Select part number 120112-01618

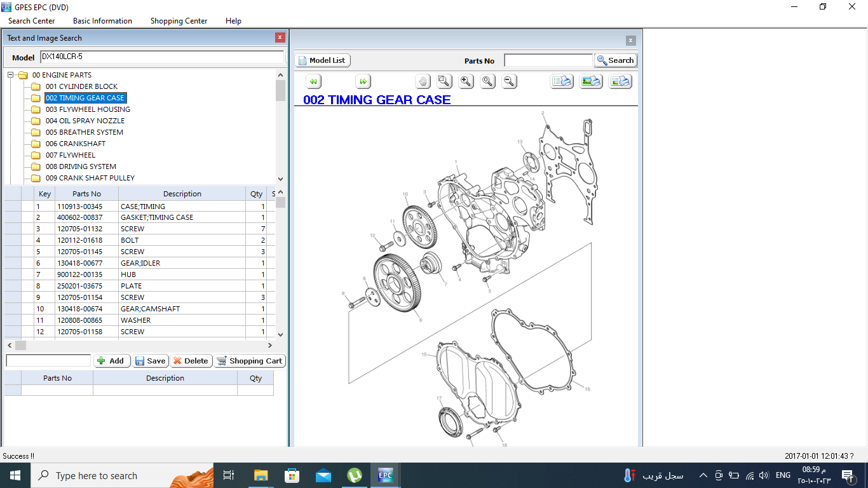point(86,240)
